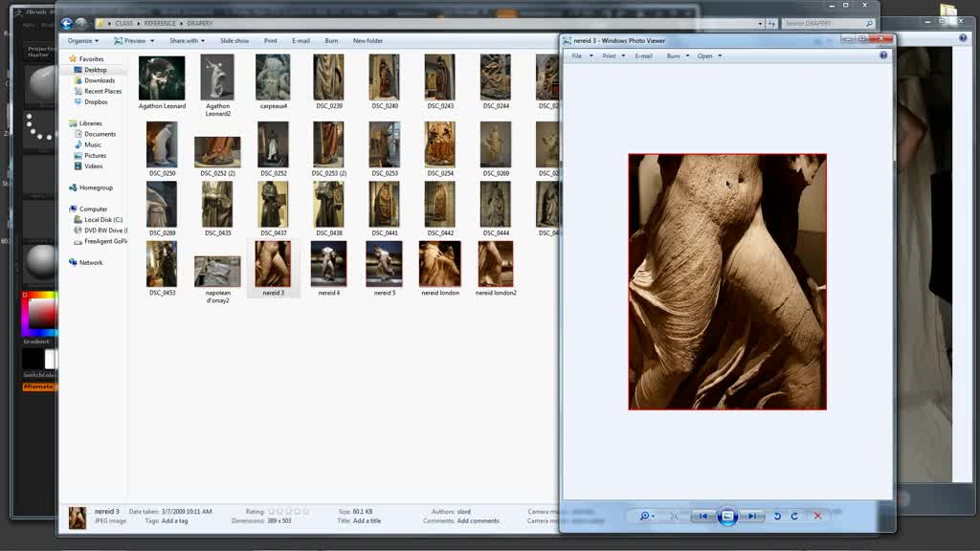
Task: Rotate image counterclockwise in Photo Viewer
Action: tap(777, 516)
